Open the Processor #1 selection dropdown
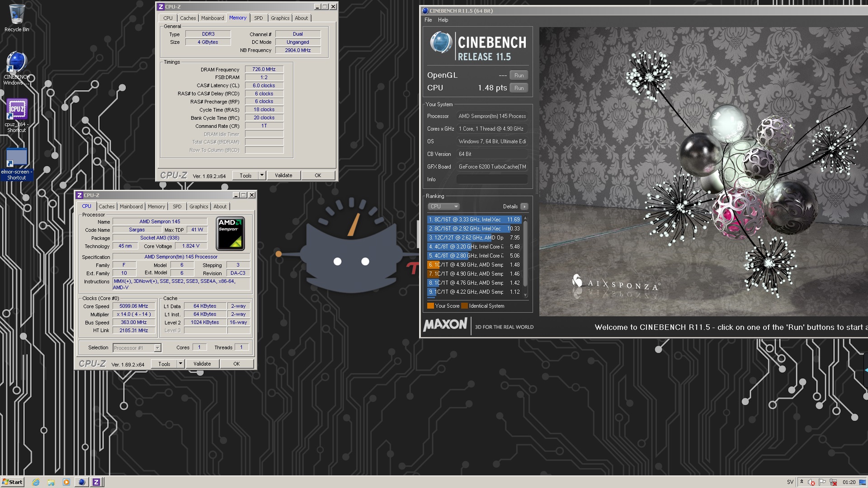Image resolution: width=868 pixels, height=488 pixels. tap(137, 348)
